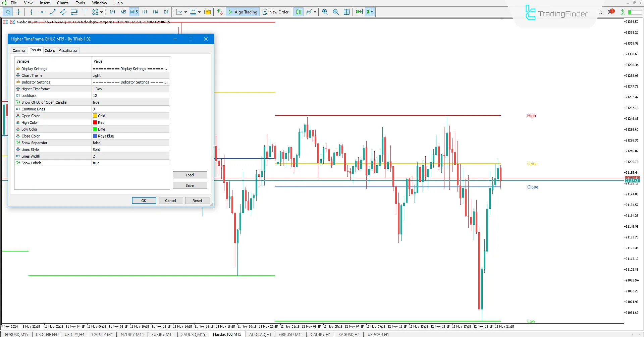Screen dimensions: 644x337
Task: Switch to the Colors tab
Action: (x=50, y=50)
